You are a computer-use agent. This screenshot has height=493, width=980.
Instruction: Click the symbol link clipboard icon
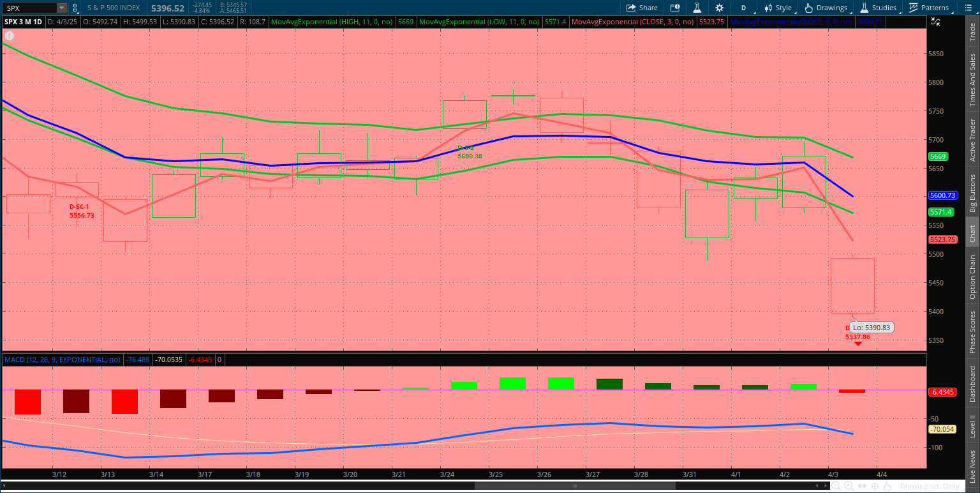click(75, 8)
